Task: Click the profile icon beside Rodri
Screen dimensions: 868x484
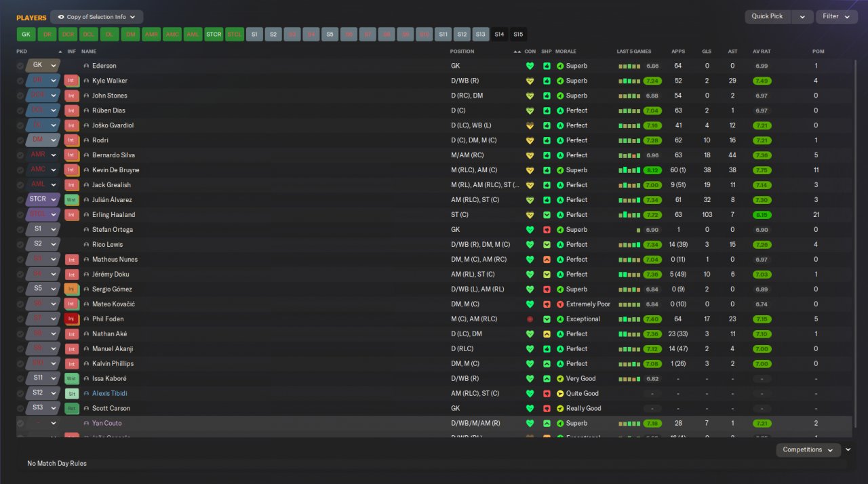Action: pyautogui.click(x=86, y=140)
